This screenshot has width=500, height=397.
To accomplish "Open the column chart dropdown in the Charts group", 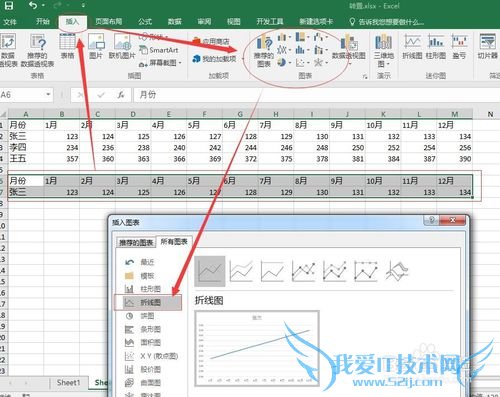I will [290, 37].
